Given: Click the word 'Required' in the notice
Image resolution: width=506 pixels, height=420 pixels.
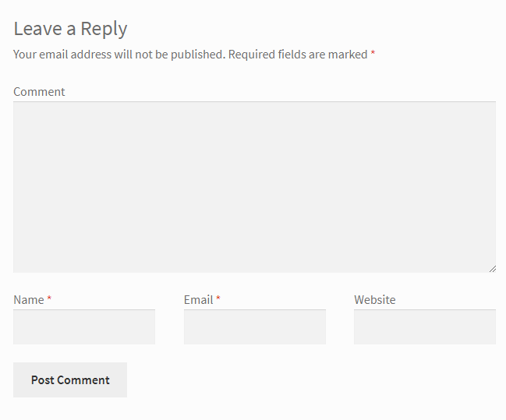Looking at the screenshot, I should click(252, 55).
